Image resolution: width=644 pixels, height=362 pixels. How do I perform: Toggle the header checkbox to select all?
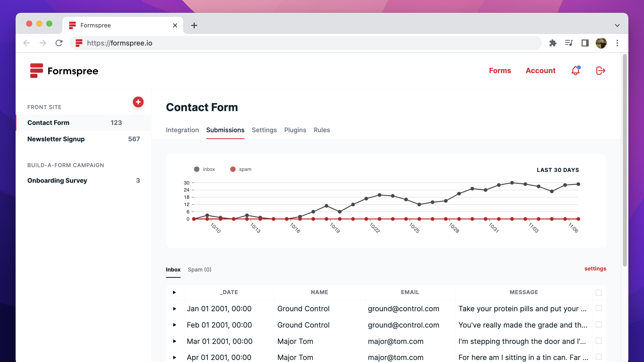tap(598, 293)
